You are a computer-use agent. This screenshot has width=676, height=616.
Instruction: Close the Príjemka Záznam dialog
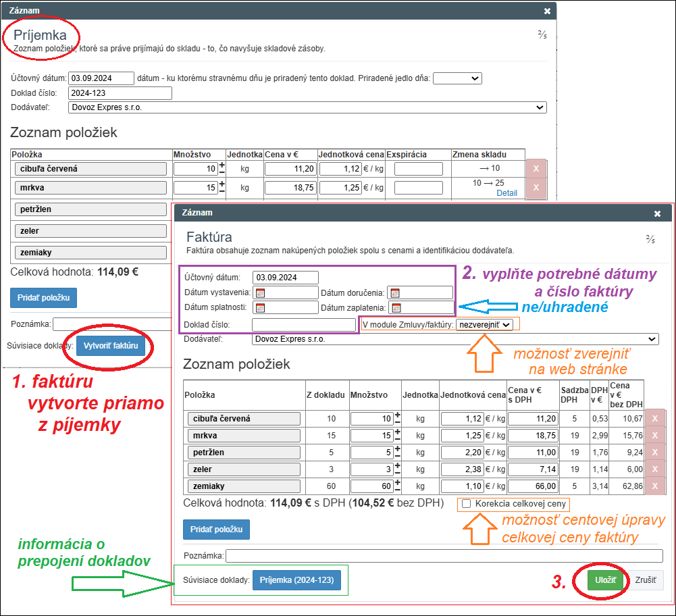pos(547,11)
